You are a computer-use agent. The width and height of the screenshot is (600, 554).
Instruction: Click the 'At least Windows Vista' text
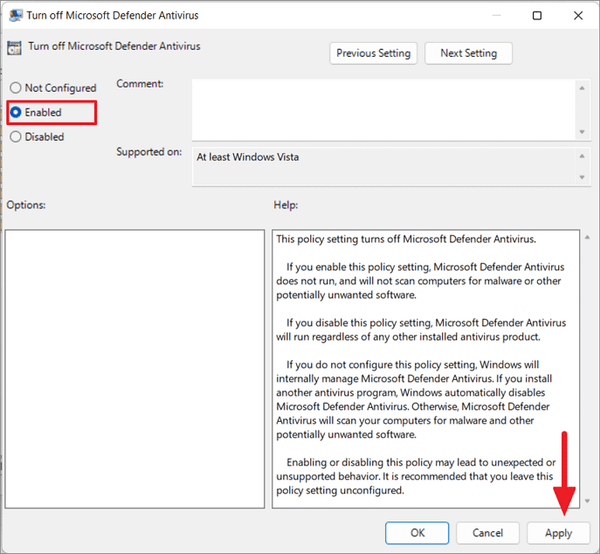[248, 157]
